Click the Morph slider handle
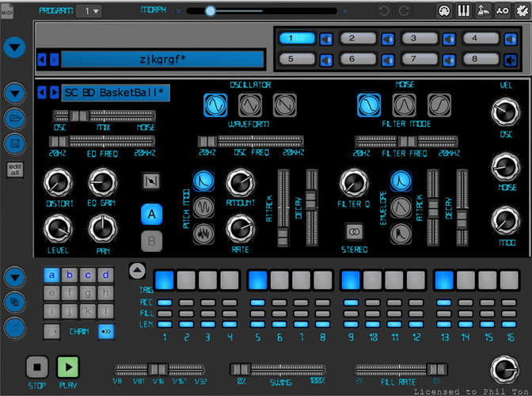Image resolution: width=532 pixels, height=396 pixels. point(211,11)
